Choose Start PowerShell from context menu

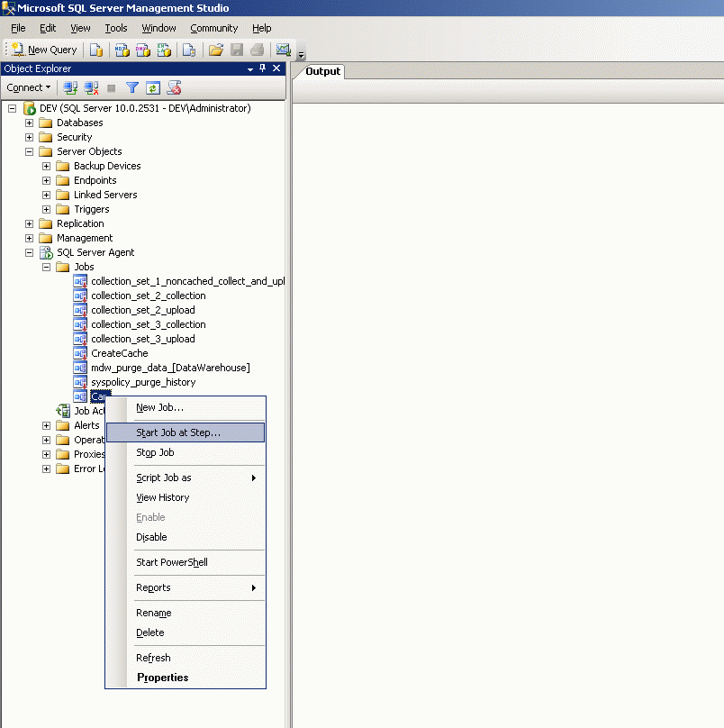(x=186, y=562)
